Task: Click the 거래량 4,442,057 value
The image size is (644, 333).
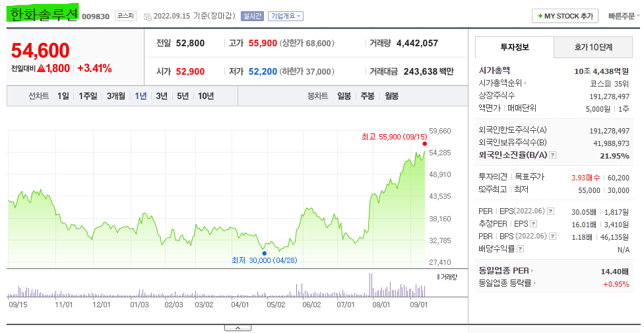Action: tap(417, 43)
